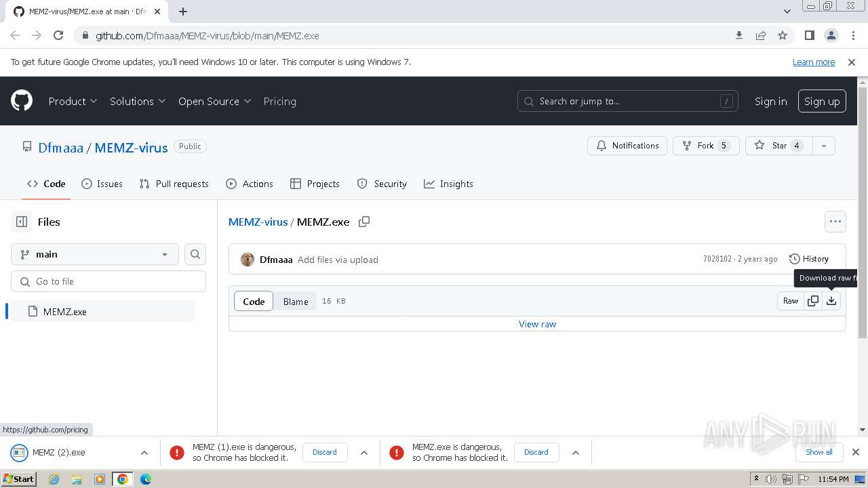Close the downloads bar

[x=856, y=452]
